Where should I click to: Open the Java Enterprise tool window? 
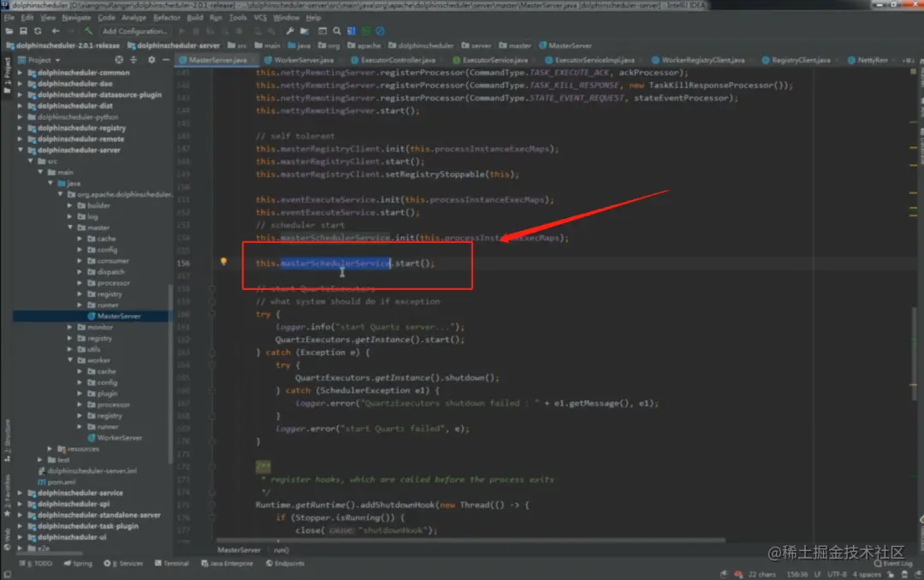(x=227, y=564)
